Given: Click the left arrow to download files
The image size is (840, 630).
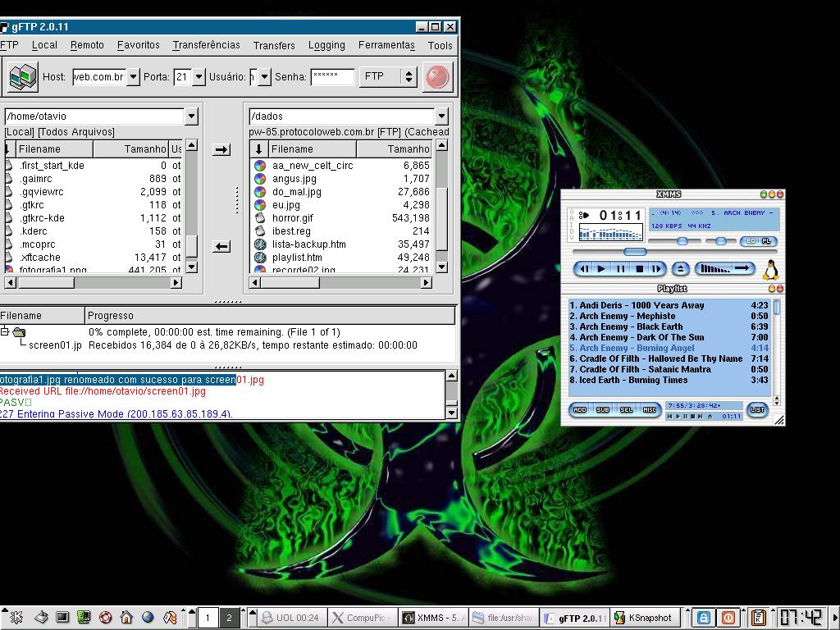Looking at the screenshot, I should pyautogui.click(x=221, y=246).
